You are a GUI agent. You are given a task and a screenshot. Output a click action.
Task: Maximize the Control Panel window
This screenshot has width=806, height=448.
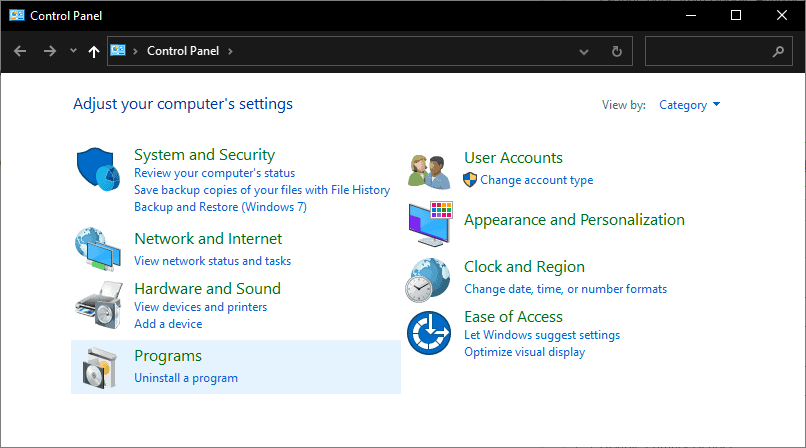736,15
